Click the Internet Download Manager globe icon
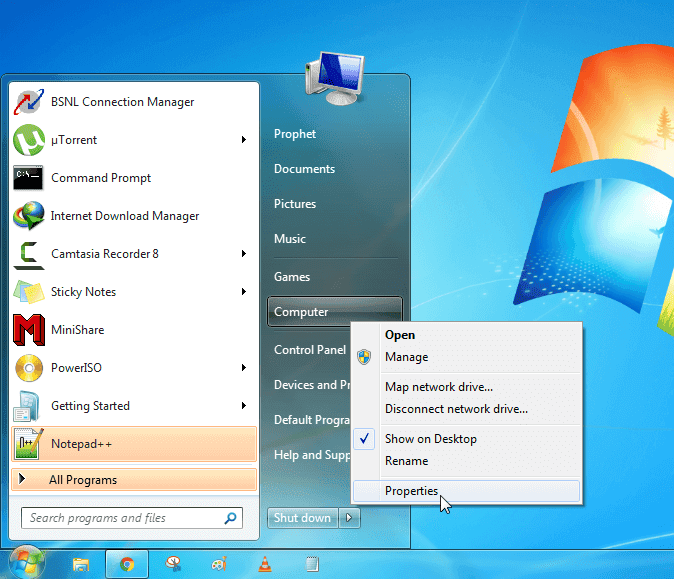This screenshot has height=579, width=674. (28, 215)
